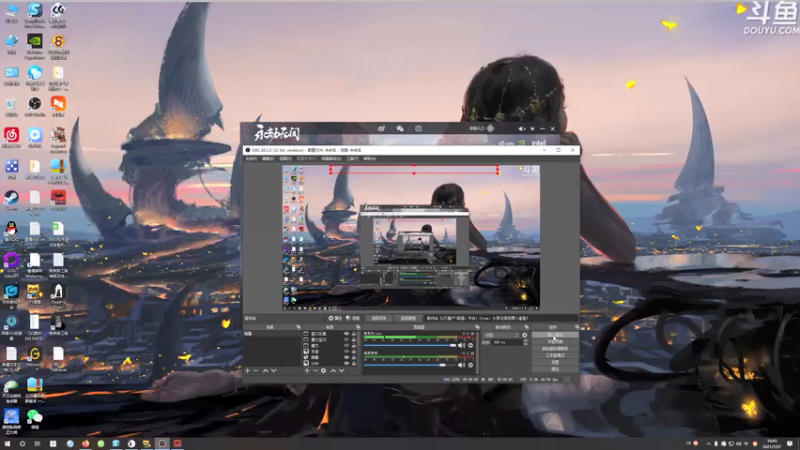The width and height of the screenshot is (800, 450).
Task: Adjust the transition duration stepper arrows
Action: (x=526, y=342)
